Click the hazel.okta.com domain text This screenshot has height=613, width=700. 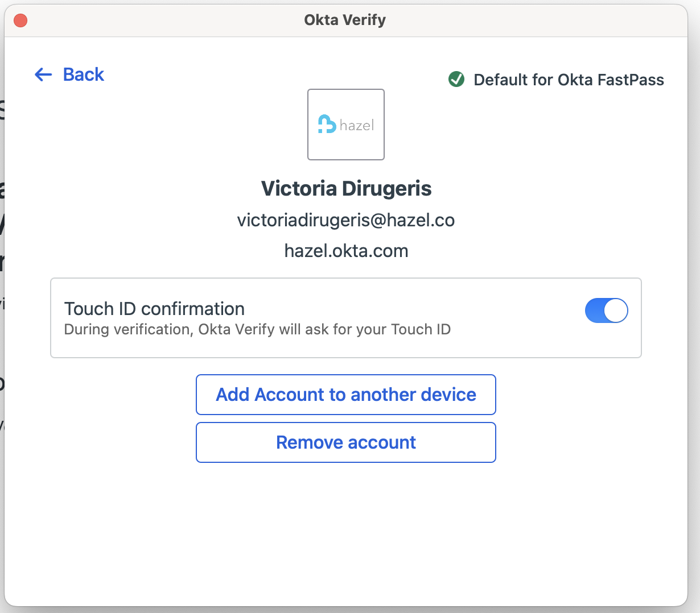click(346, 251)
